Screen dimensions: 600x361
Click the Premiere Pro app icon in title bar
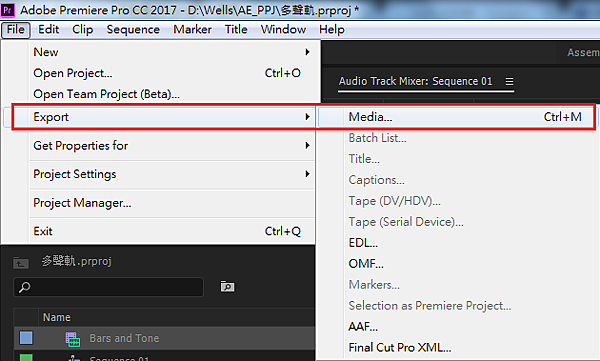[7, 9]
